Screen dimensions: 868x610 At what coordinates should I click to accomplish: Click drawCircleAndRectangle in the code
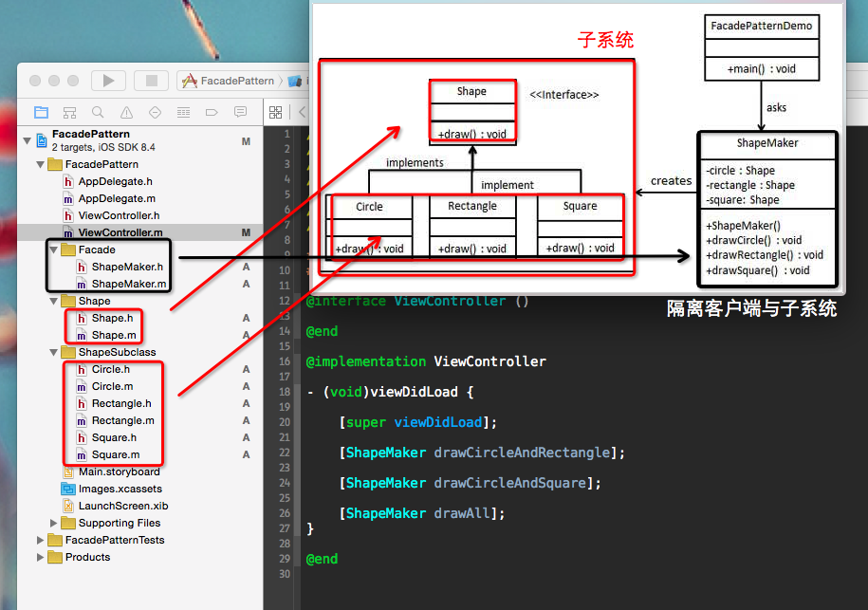coord(522,453)
